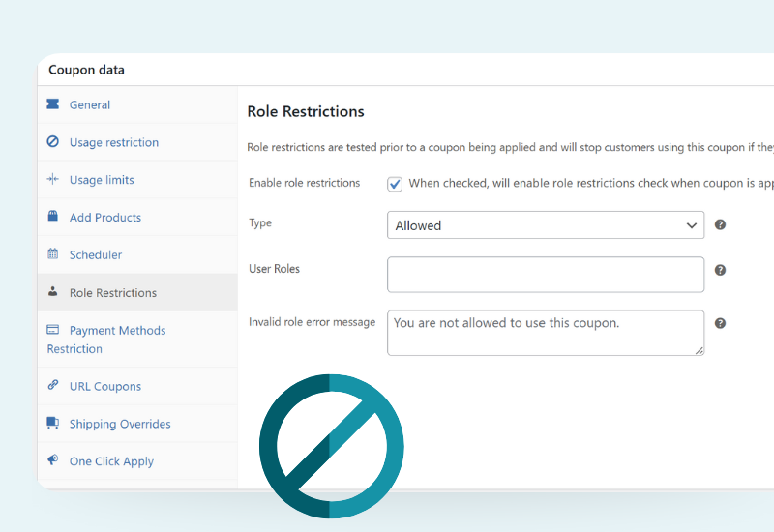Open Shipping Overrides tab
The width and height of the screenshot is (774, 532).
point(137,424)
